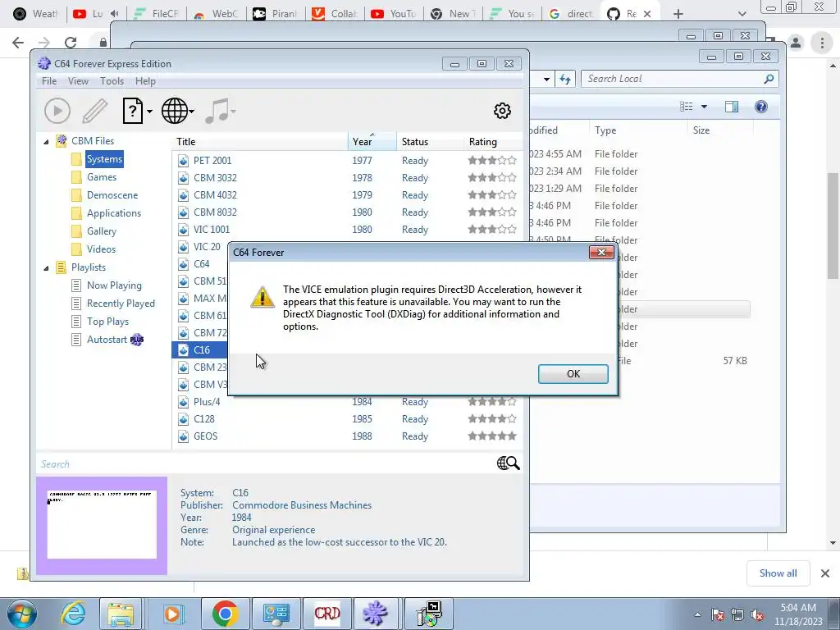Open a new Chrome tab
The height and width of the screenshot is (630, 840).
click(x=678, y=14)
